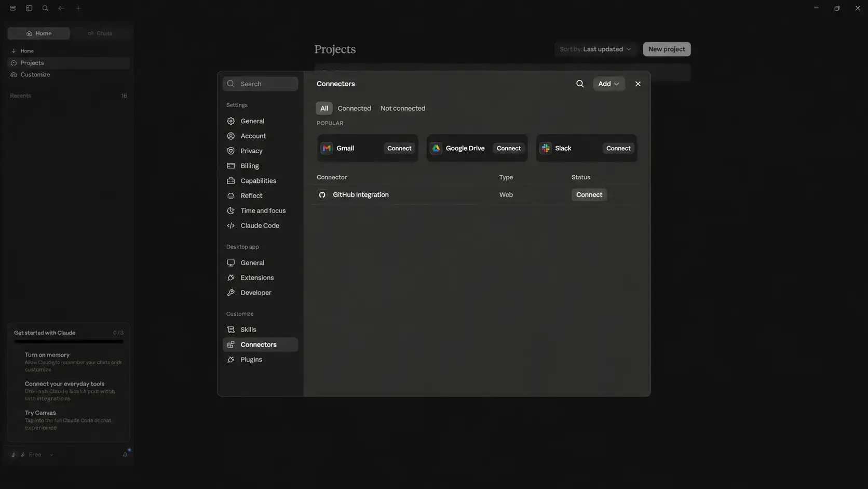The image size is (868, 489).
Task: Connect the GitHub Integration
Action: [589, 195]
